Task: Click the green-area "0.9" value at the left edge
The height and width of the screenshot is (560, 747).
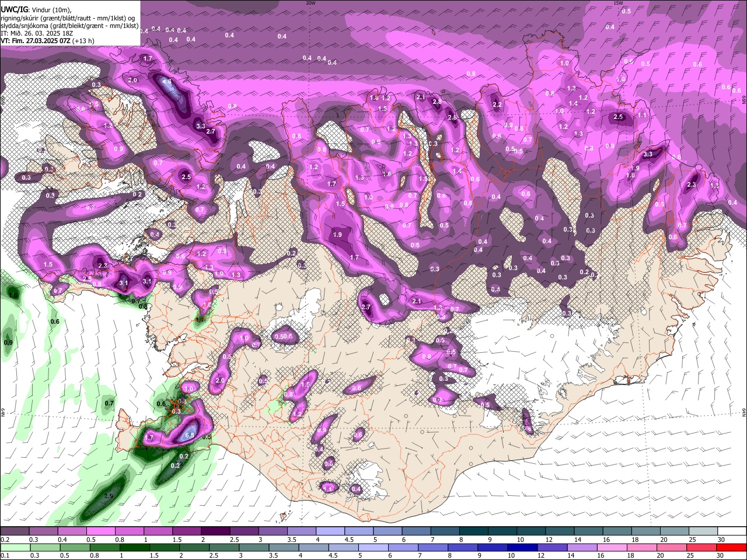Action: (8, 342)
